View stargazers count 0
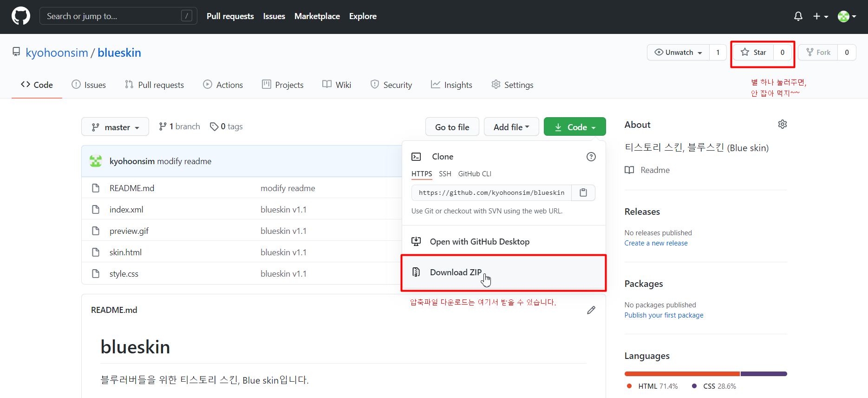The image size is (868, 398). click(x=783, y=52)
